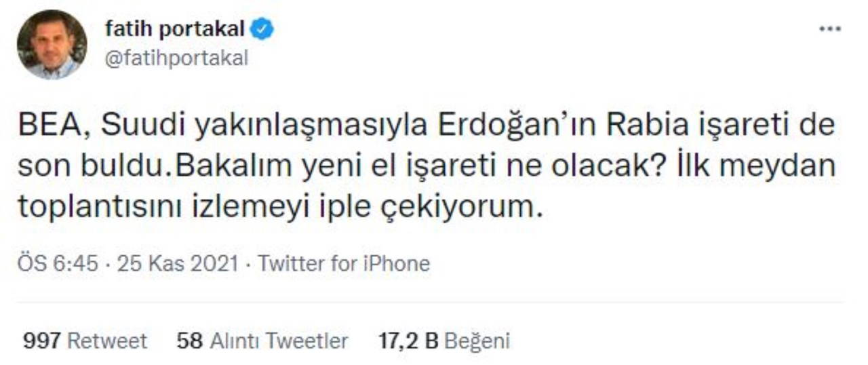
Task: Open the fatih portakal profile photo
Action: pos(52,44)
